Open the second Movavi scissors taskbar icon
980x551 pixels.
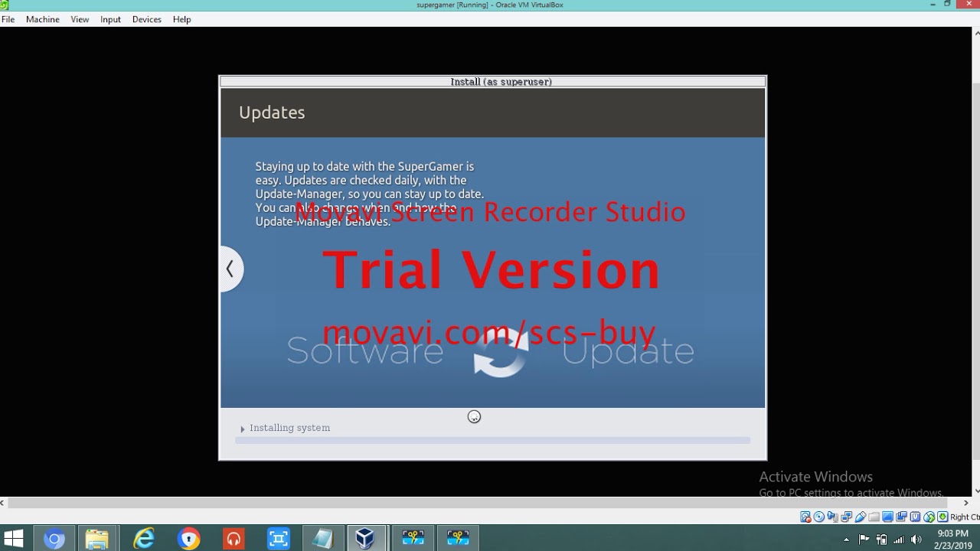click(x=458, y=539)
